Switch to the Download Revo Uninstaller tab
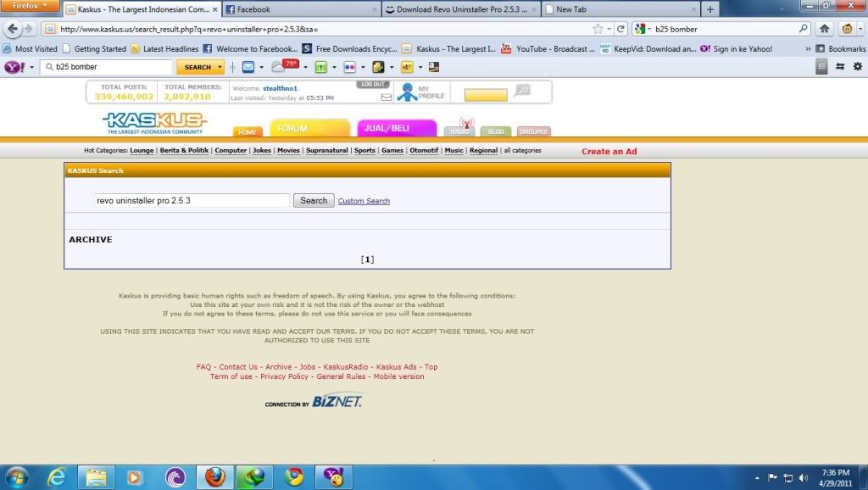The width and height of the screenshot is (868, 490). coord(461,9)
